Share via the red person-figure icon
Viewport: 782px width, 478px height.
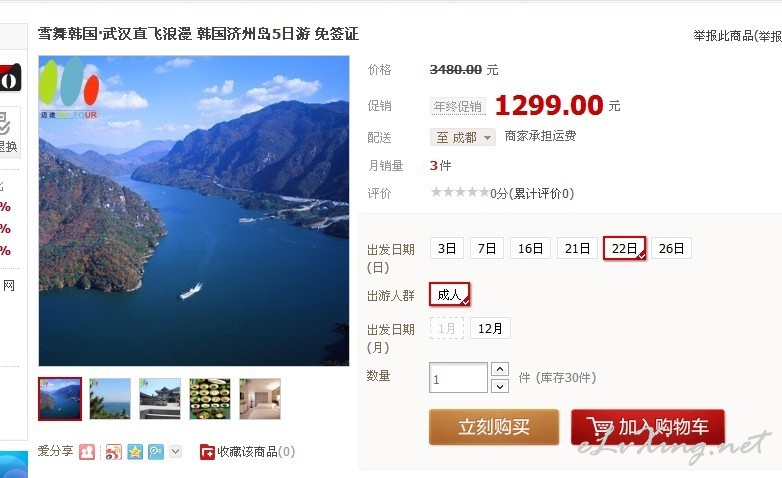point(87,452)
